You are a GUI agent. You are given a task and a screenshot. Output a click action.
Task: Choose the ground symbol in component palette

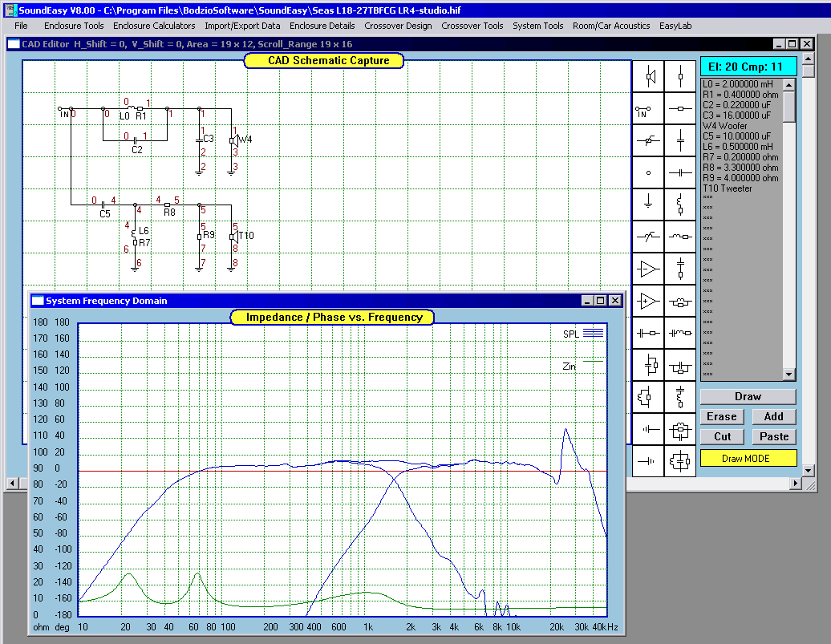pyautogui.click(x=648, y=205)
